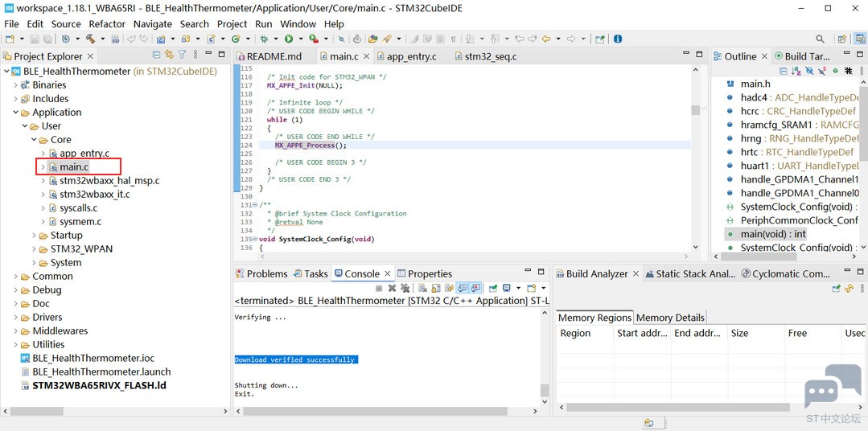
Task: Collapse all in Project Explorer toolbar
Action: point(157,55)
